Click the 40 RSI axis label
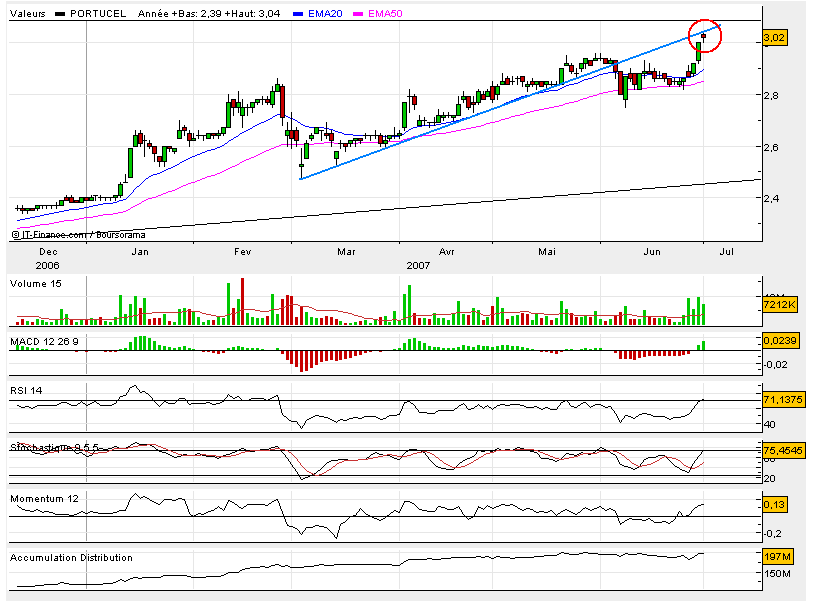The image size is (813, 611). (x=770, y=425)
